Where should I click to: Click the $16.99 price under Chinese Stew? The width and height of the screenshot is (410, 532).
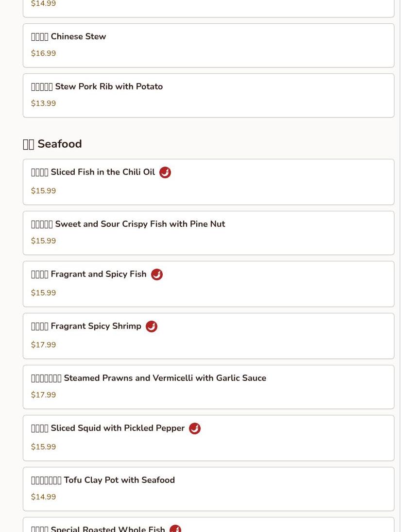click(x=44, y=53)
